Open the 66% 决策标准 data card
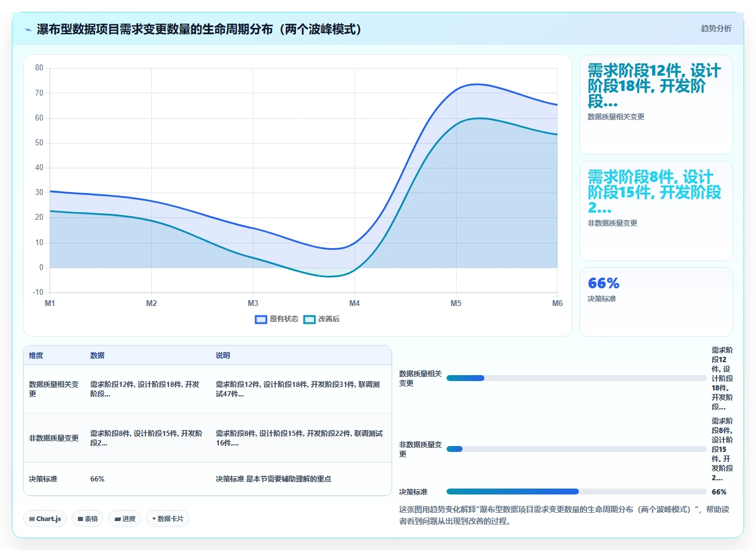This screenshot has height=550, width=756. click(656, 302)
